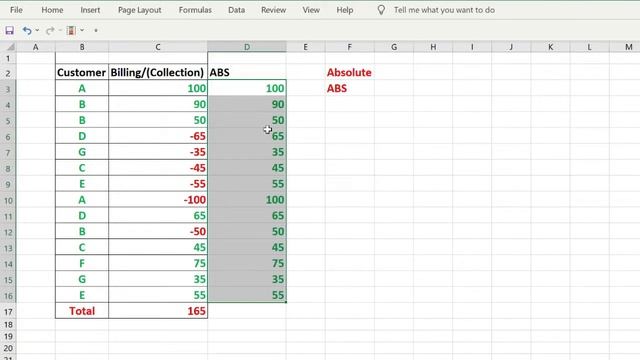Viewport: 640px width, 360px height.
Task: Open the Formulas tab
Action: (x=195, y=10)
